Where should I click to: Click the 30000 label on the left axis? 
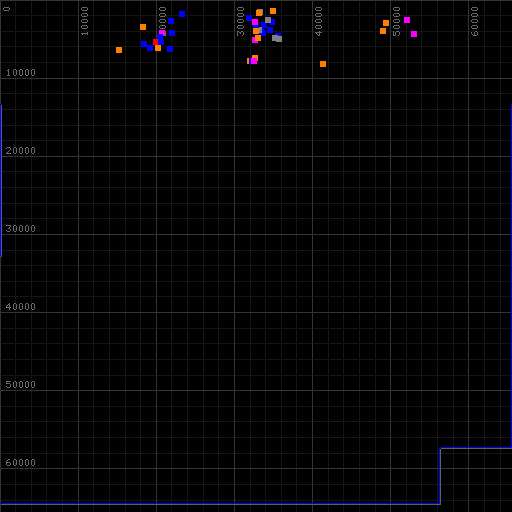pyautogui.click(x=20, y=229)
